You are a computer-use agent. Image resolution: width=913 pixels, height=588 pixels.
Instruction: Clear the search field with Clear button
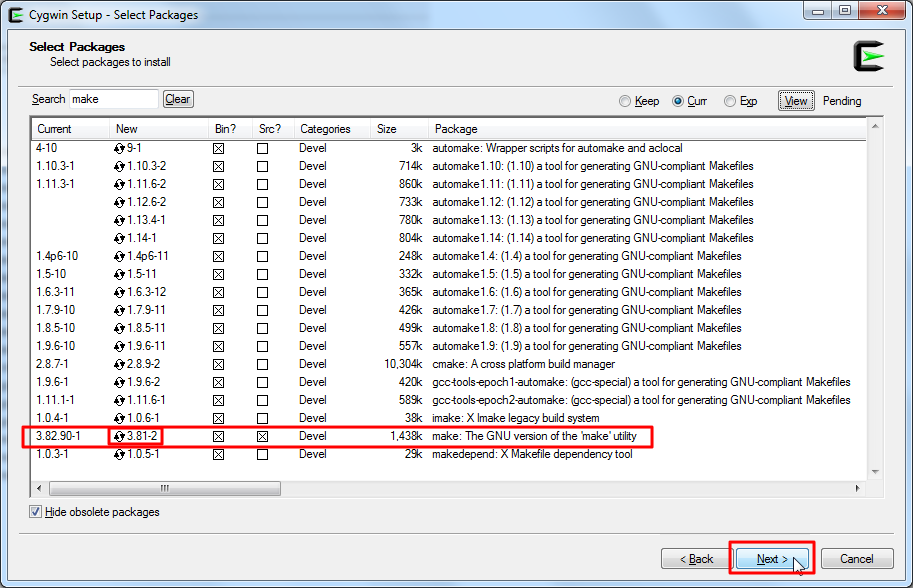tap(178, 99)
